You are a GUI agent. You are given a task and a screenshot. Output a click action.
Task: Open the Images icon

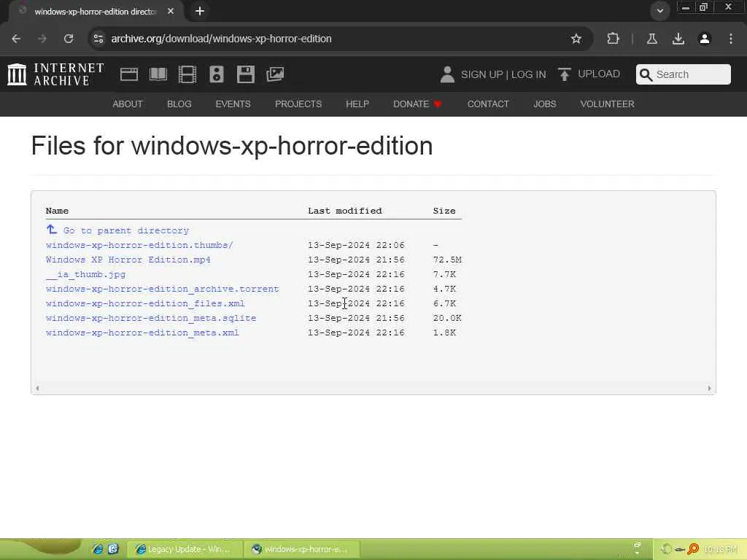click(x=275, y=74)
